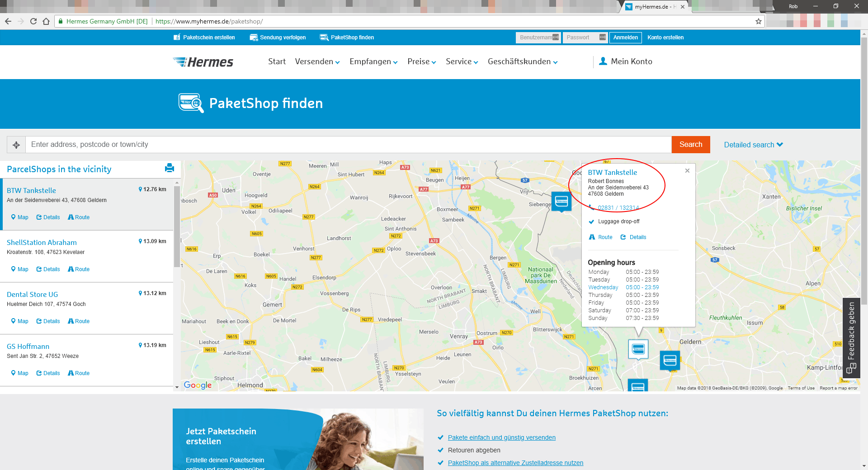Click Details icon in BTW Tankstelle popup

click(x=623, y=237)
